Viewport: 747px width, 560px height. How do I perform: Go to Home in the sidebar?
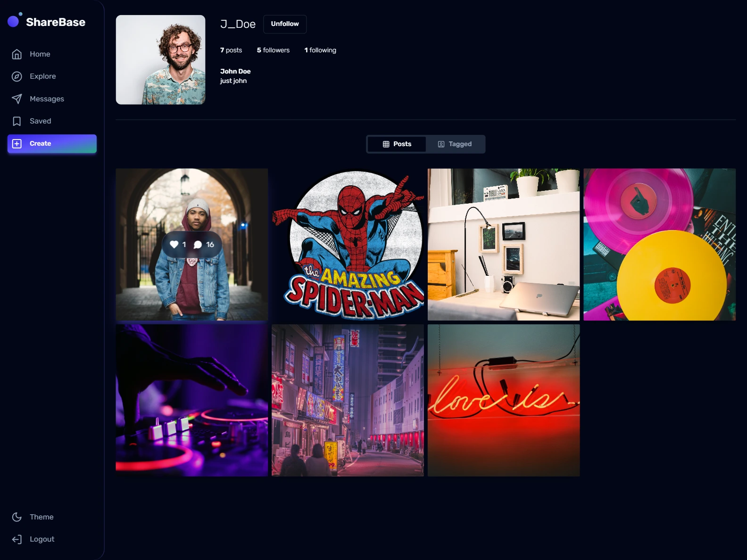tap(52, 54)
